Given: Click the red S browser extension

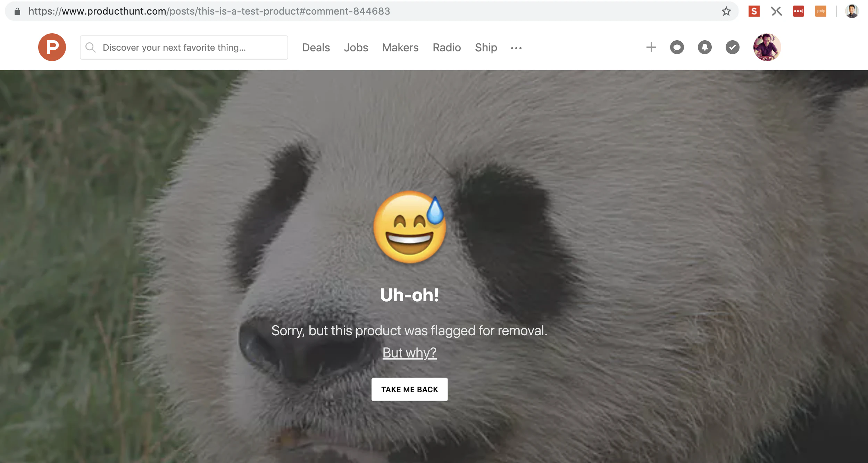Looking at the screenshot, I should (754, 11).
